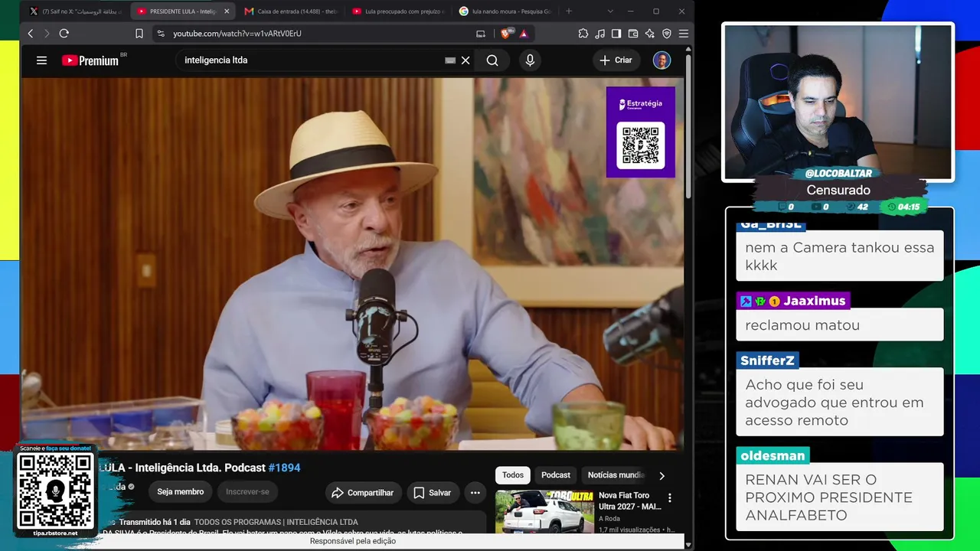
Task: Open Brave VPN shield icon
Action: point(667,34)
